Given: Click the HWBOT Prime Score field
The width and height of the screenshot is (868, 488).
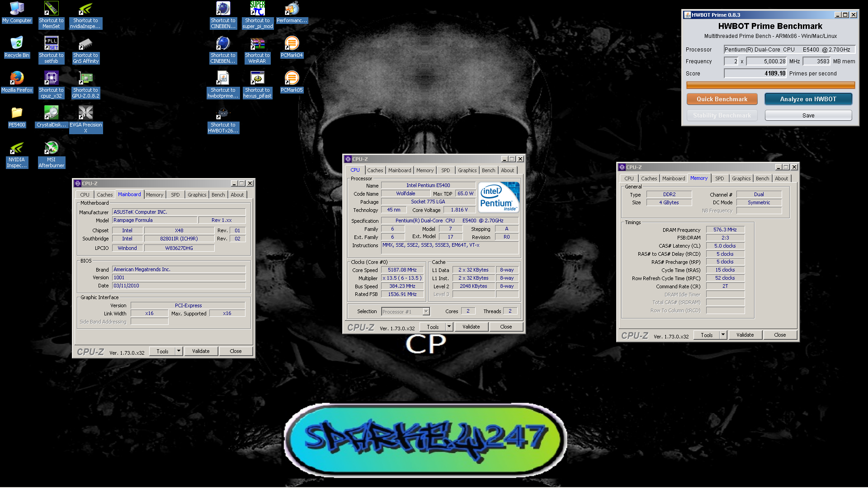Looking at the screenshot, I should 756,73.
